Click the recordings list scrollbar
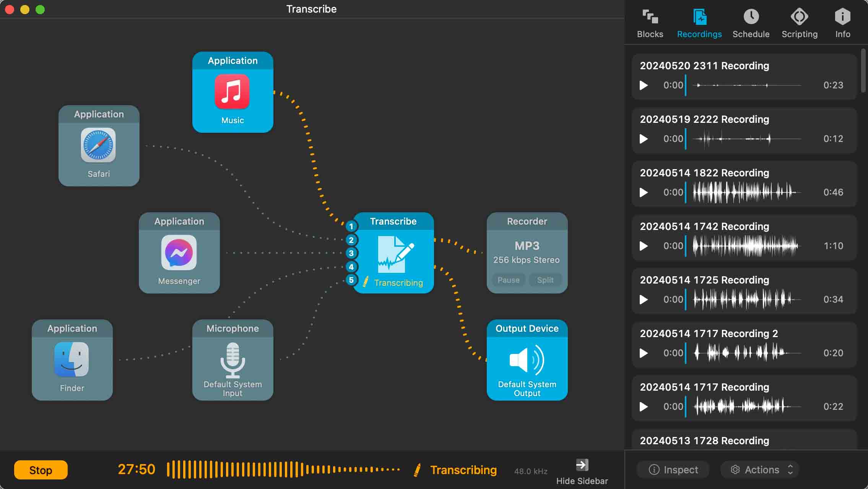The width and height of the screenshot is (868, 489). 863,71
